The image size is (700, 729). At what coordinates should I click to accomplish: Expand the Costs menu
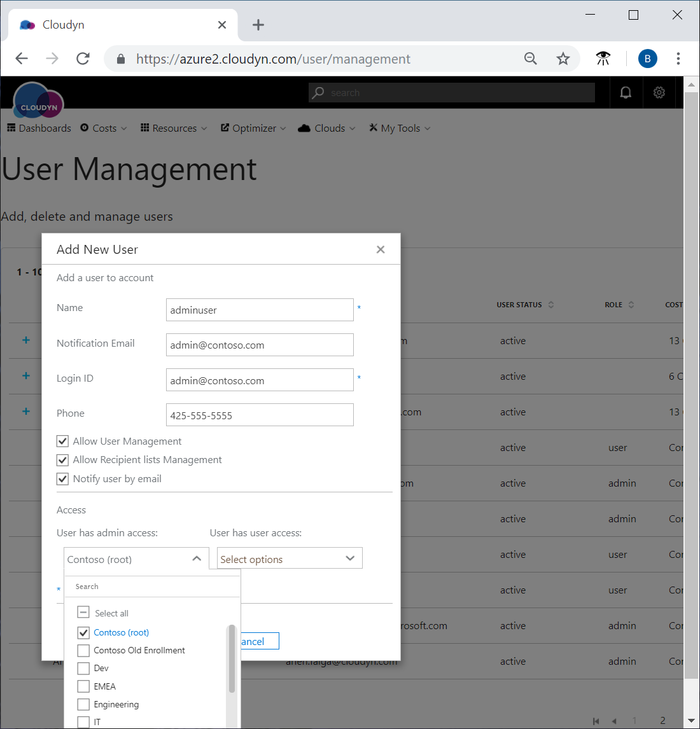tap(104, 128)
